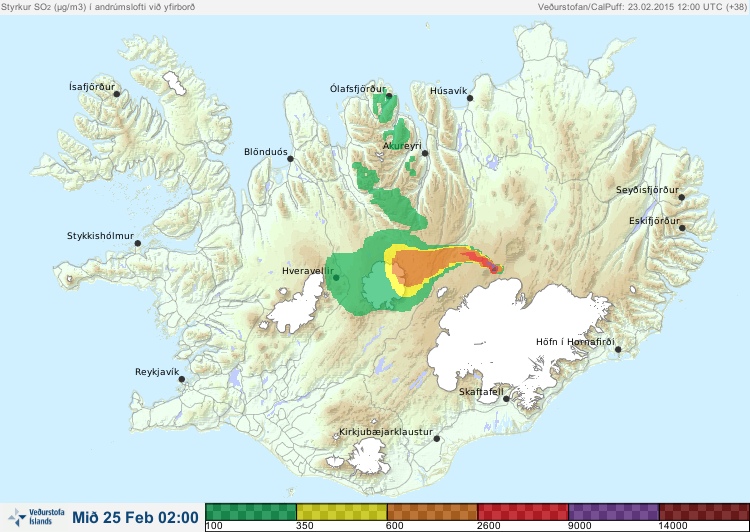Select the Húsavík station dot
The width and height of the screenshot is (750, 532).
(470, 98)
